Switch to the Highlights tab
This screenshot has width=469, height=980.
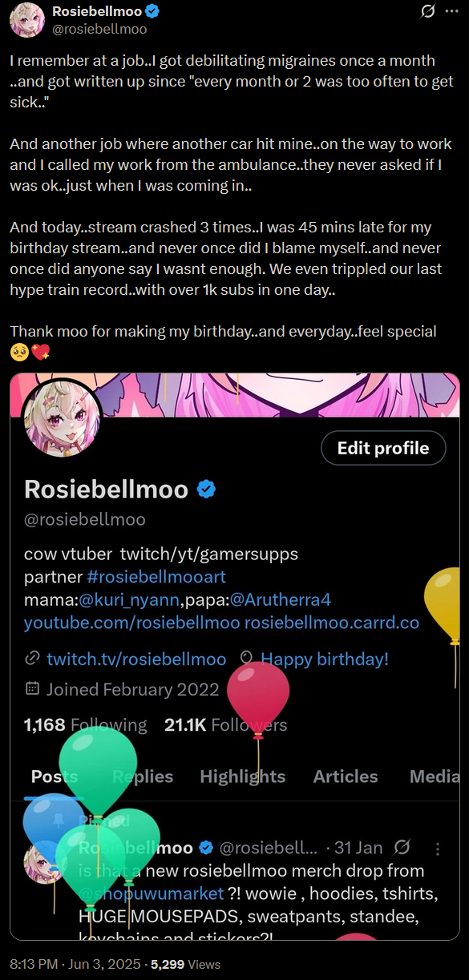click(x=242, y=776)
